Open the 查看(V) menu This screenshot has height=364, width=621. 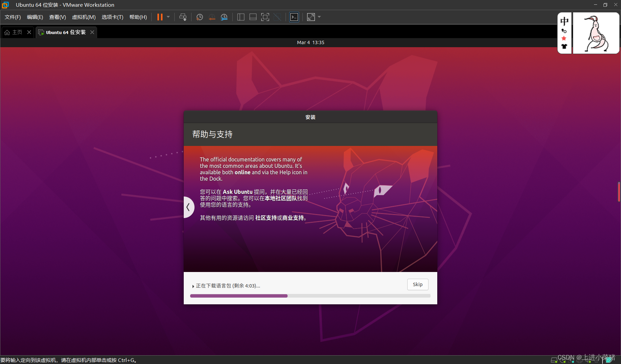coord(57,17)
